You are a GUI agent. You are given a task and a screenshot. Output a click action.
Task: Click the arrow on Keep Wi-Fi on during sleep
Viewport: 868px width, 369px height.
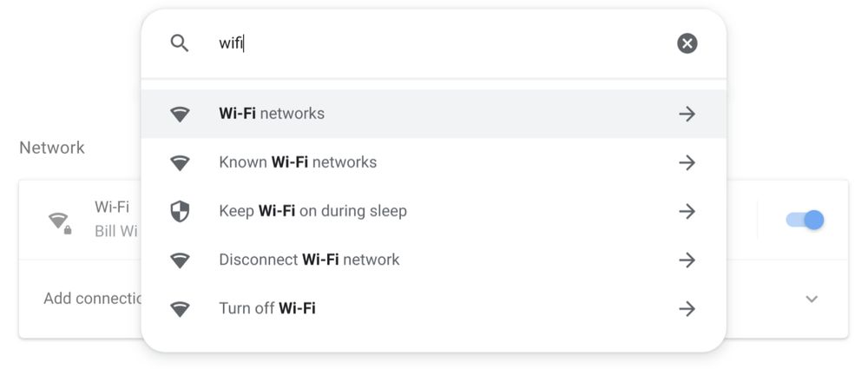[x=687, y=211]
